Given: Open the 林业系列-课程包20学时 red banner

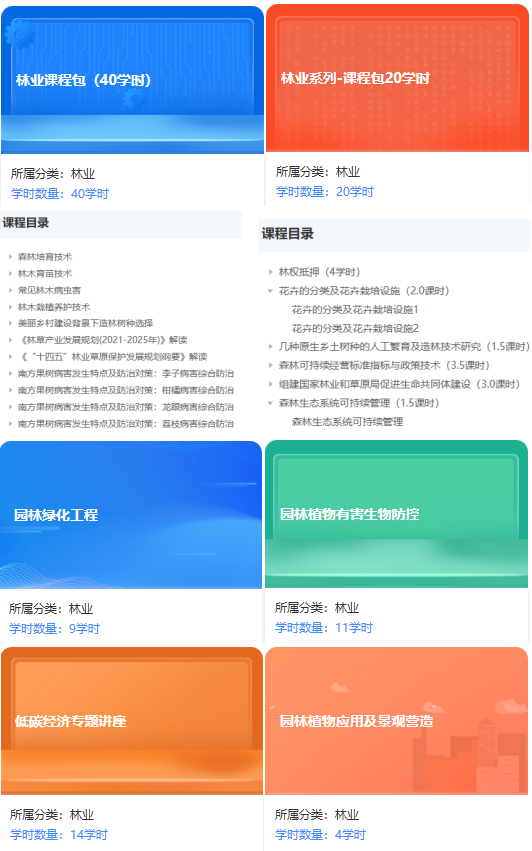Looking at the screenshot, I should pos(397,78).
